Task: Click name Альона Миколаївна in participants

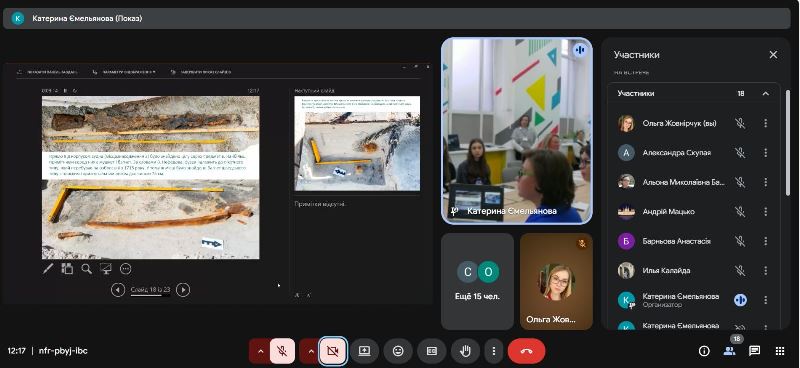Action: point(683,182)
